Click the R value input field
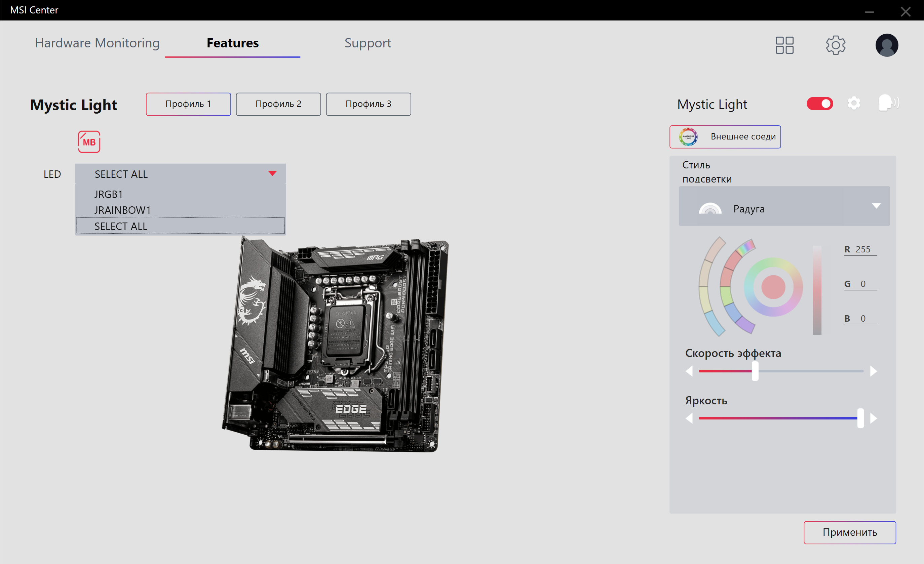The image size is (924, 564). pos(862,249)
